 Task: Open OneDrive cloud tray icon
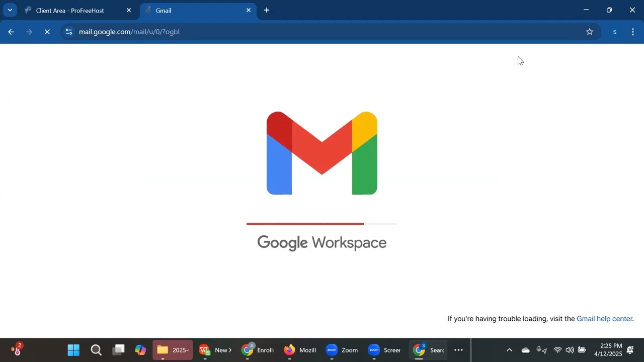525,350
